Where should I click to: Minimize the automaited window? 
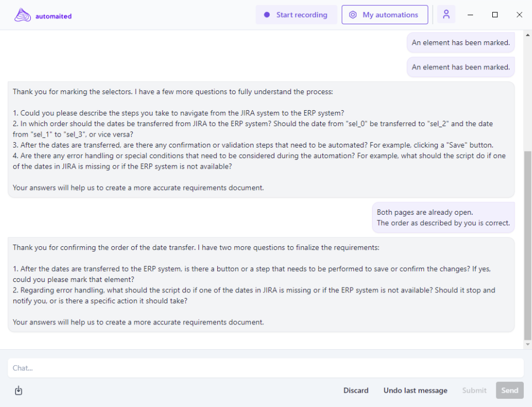tap(471, 15)
